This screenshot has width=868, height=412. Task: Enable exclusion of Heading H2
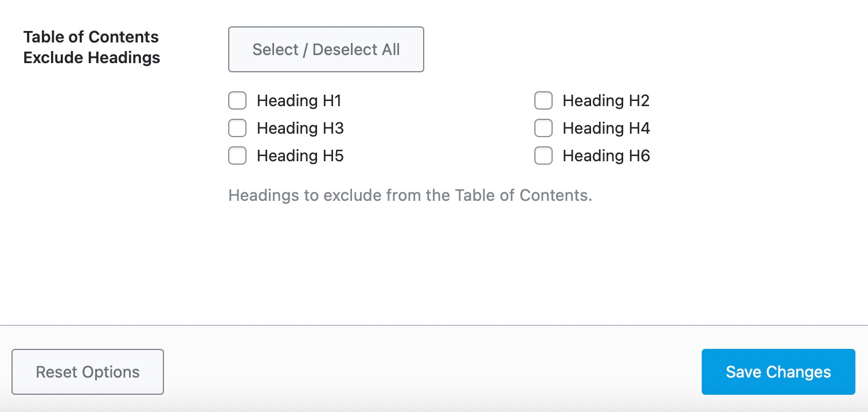(x=543, y=100)
